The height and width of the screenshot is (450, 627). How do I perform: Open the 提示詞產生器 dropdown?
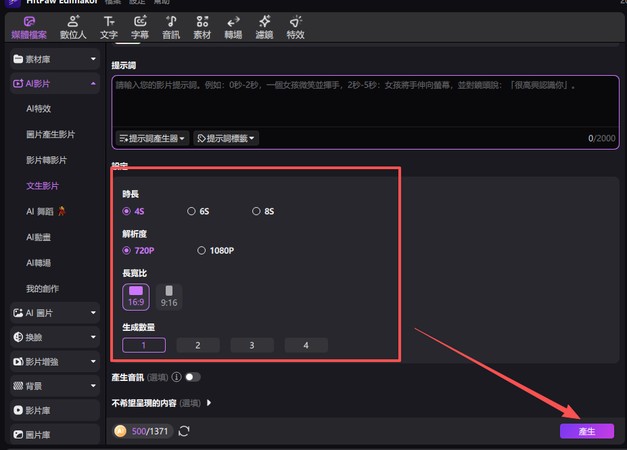[152, 138]
